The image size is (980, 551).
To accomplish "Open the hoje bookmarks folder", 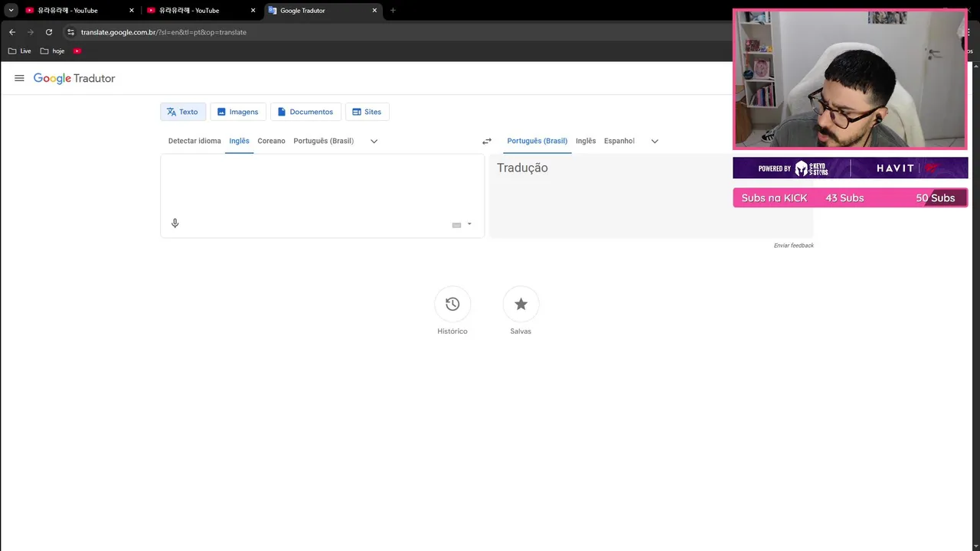I will (53, 51).
